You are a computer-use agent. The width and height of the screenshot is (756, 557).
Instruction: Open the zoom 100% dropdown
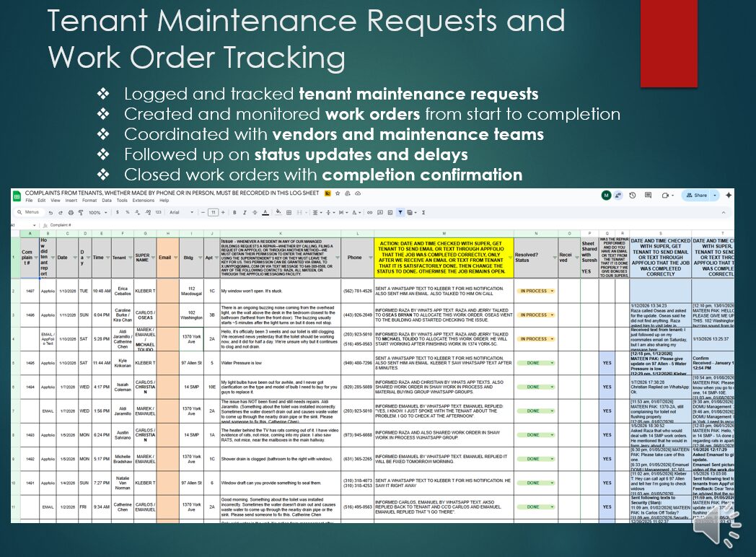pyautogui.click(x=96, y=213)
